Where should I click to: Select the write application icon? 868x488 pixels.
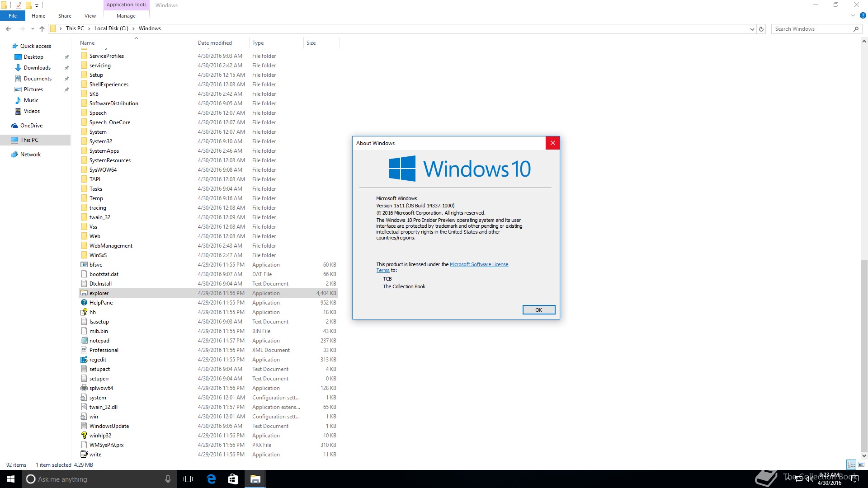(x=84, y=455)
